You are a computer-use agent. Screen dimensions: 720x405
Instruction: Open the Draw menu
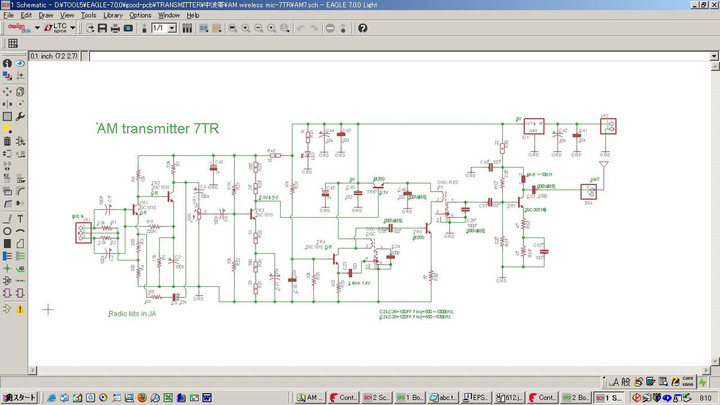[x=46, y=16]
